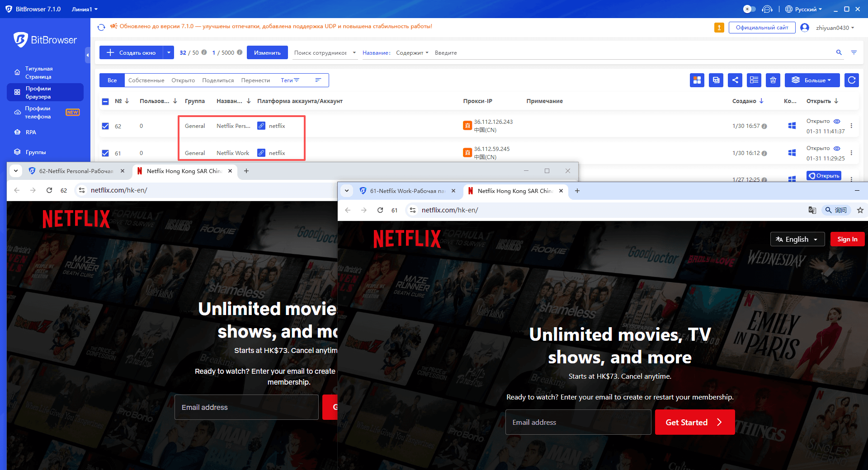Viewport: 868px width, 470px height.
Task: Open the detailed list view icon
Action: coord(754,80)
